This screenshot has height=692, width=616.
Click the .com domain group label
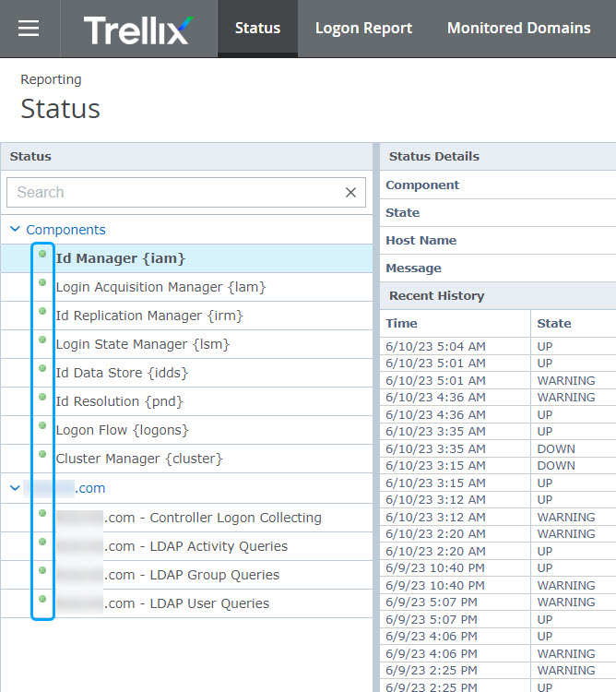tap(65, 488)
